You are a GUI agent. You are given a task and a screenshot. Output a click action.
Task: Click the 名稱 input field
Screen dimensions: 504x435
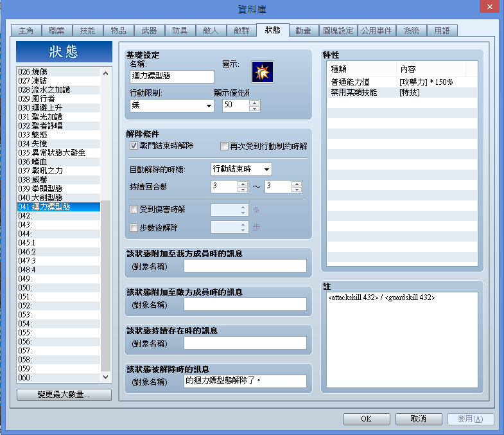coord(172,76)
